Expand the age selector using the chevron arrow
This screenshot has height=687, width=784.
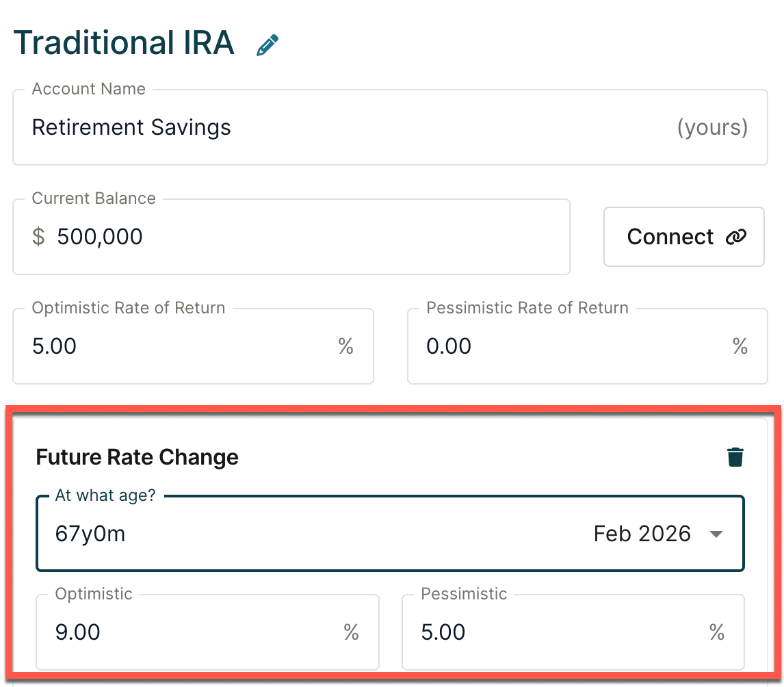pos(716,534)
